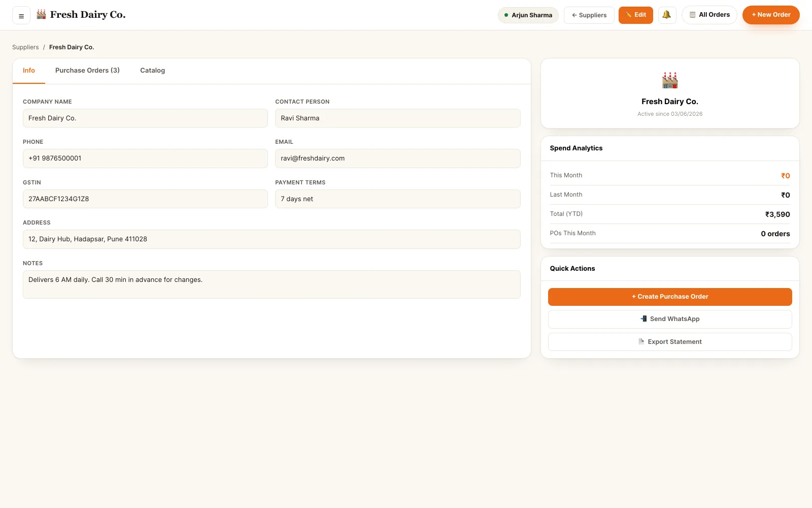The width and height of the screenshot is (812, 508).
Task: Click the Company Name field
Action: [145, 118]
